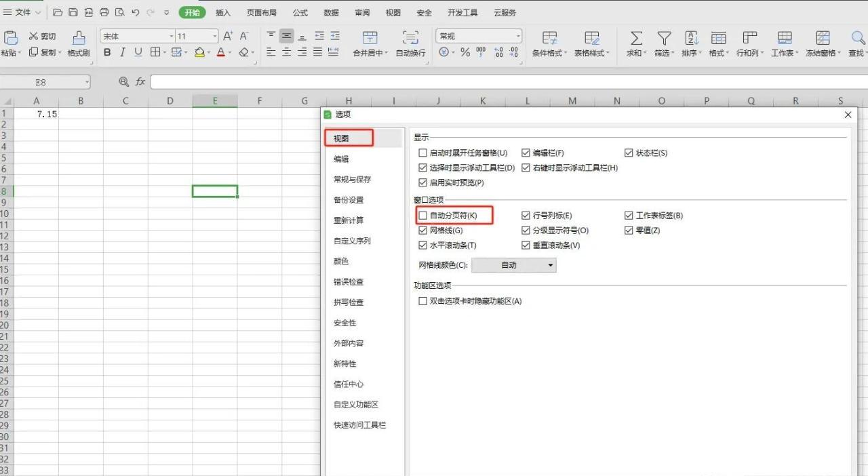Click the 排序 sort icon
Screen dimensions: 868x476
692,38
